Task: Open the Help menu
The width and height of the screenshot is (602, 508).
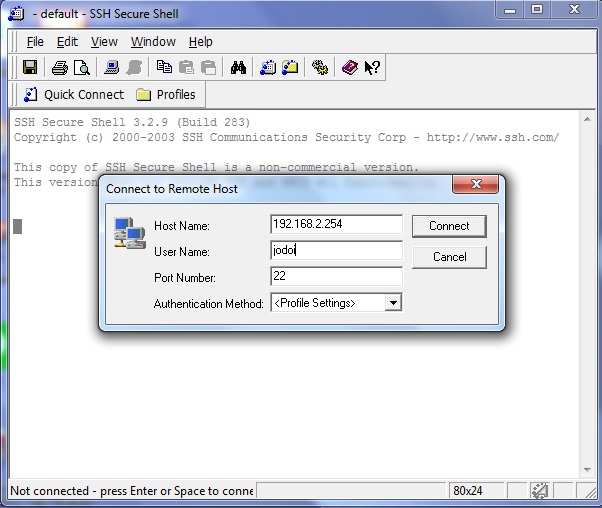Action: click(200, 41)
